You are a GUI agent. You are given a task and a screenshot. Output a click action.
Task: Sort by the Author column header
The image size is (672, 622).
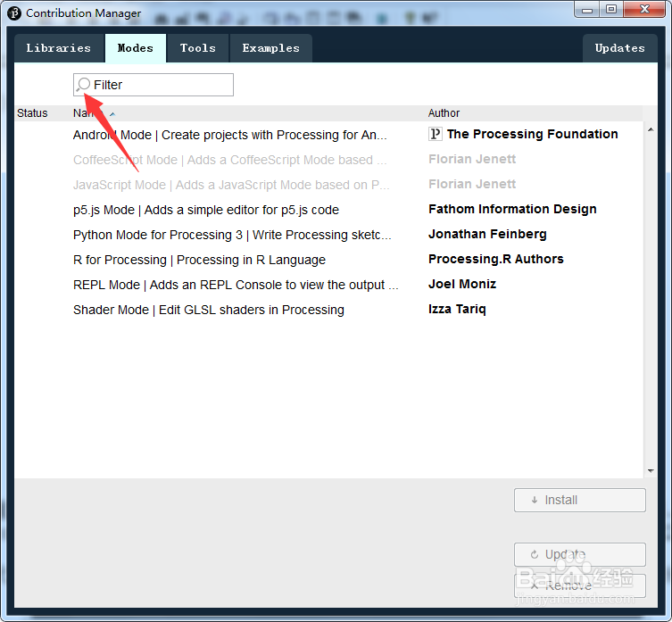444,113
